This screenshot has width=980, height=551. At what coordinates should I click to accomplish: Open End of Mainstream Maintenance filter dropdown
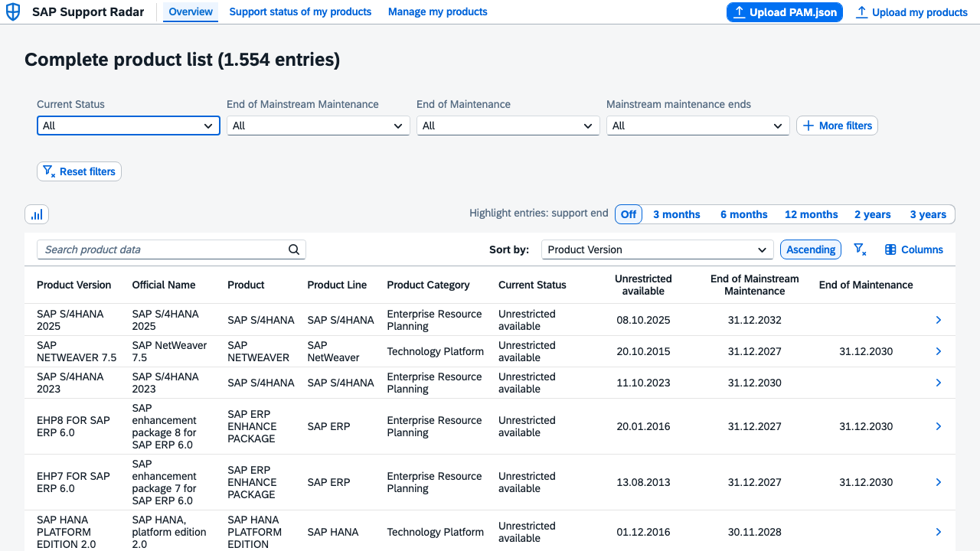(318, 126)
